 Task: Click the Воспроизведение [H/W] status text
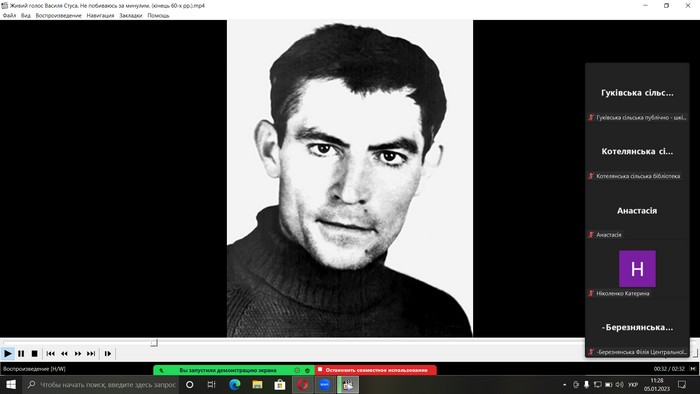click(34, 369)
